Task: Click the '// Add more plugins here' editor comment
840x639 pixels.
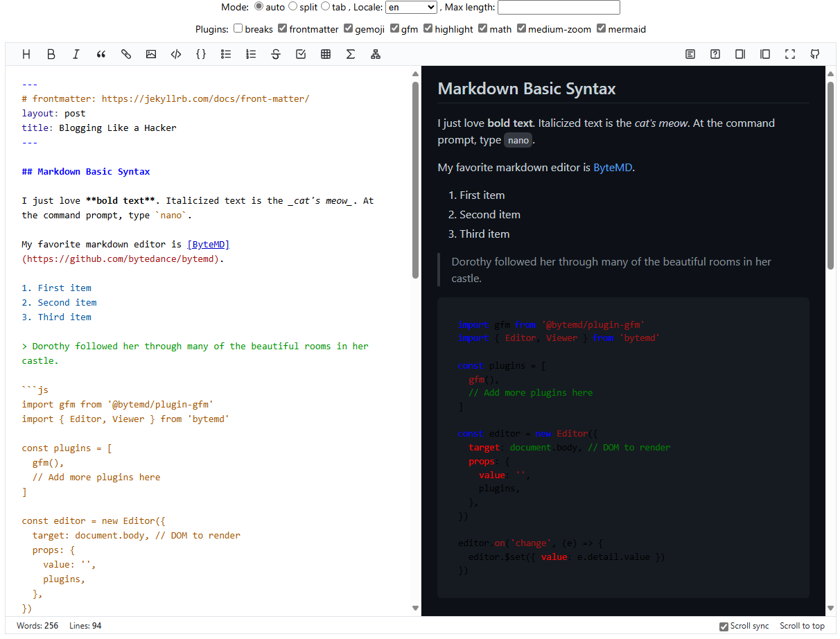Action: [x=96, y=477]
